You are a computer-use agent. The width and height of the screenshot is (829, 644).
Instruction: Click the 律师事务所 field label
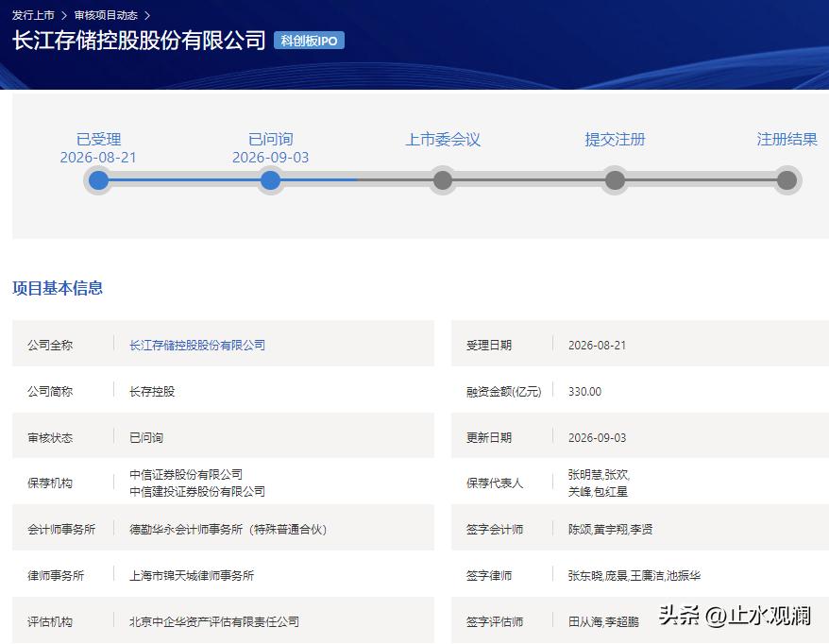pyautogui.click(x=56, y=575)
